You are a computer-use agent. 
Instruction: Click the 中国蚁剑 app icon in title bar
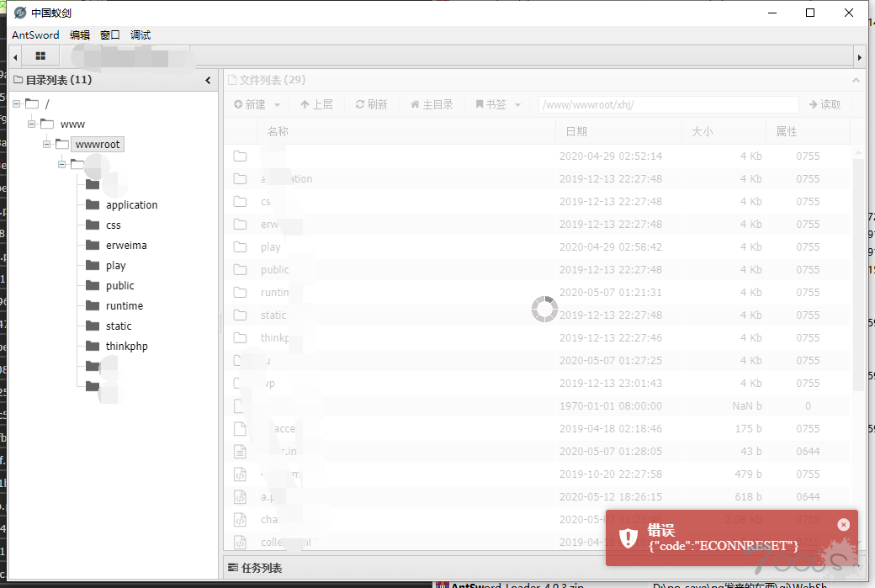tap(20, 13)
